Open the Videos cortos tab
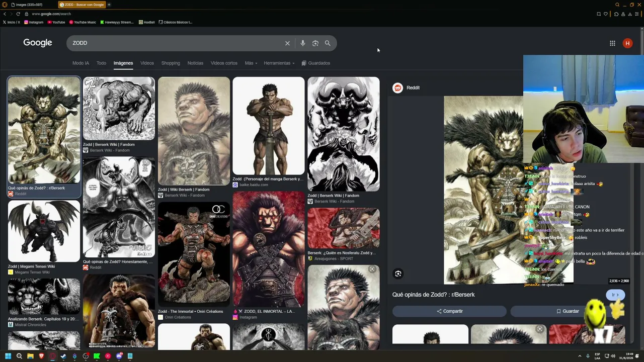644x362 pixels. coord(224,63)
